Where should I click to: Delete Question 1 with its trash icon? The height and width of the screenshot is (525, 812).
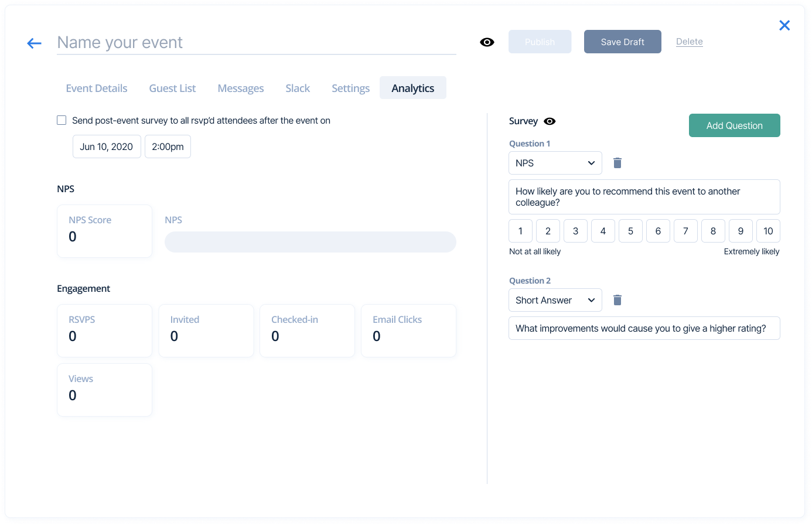click(x=617, y=163)
